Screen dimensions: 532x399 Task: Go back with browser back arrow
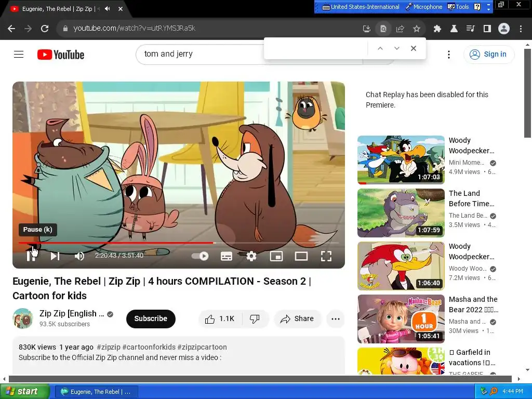pos(11,29)
